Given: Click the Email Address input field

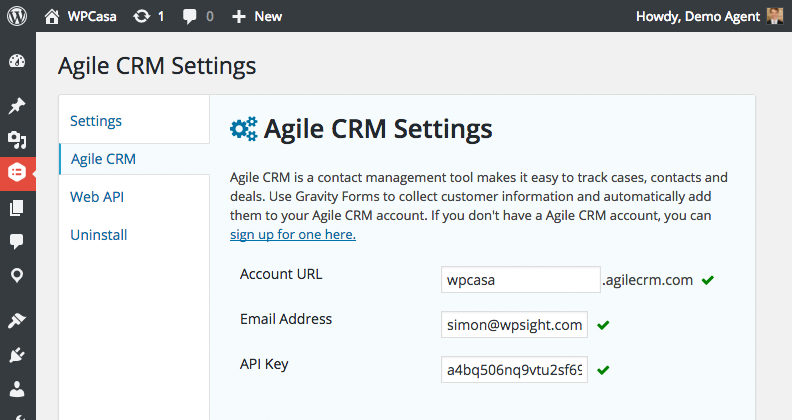Looking at the screenshot, I should (x=514, y=325).
